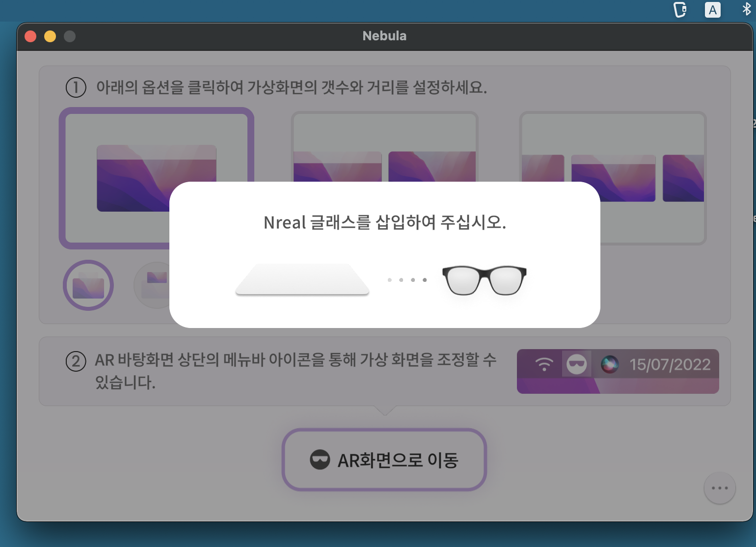Select the purple-ringed screen distance circle
756x547 pixels.
88,285
